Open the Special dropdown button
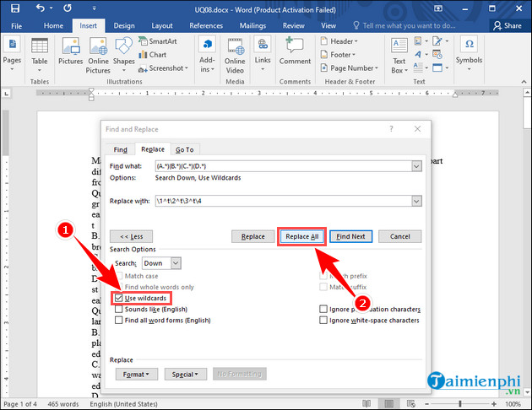532x410 pixels. tap(185, 374)
